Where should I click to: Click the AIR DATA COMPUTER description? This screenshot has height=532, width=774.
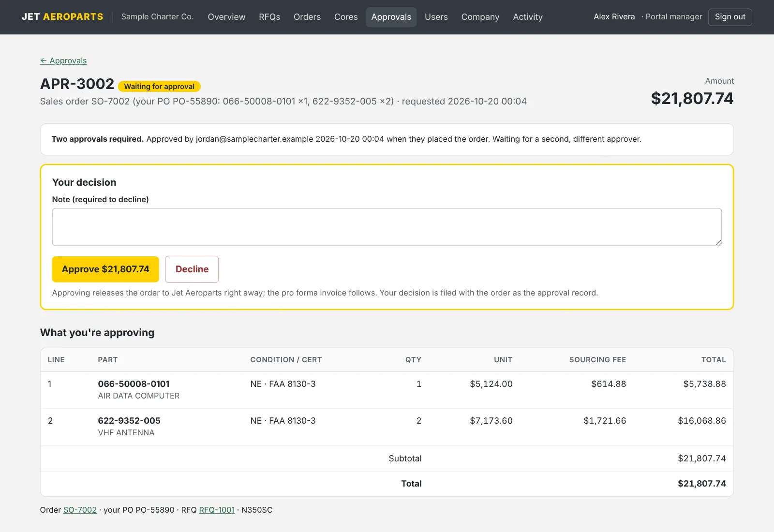[138, 396]
